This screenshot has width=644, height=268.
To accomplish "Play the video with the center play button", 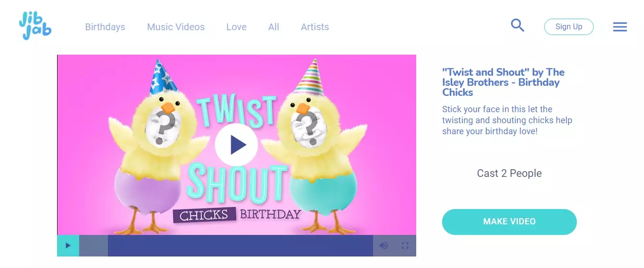I will click(x=236, y=145).
